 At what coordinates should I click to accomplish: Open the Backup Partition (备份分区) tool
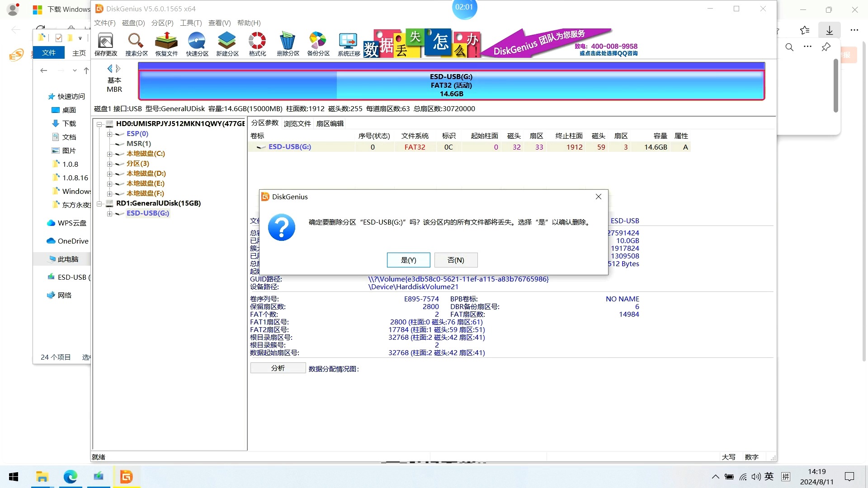tap(318, 44)
